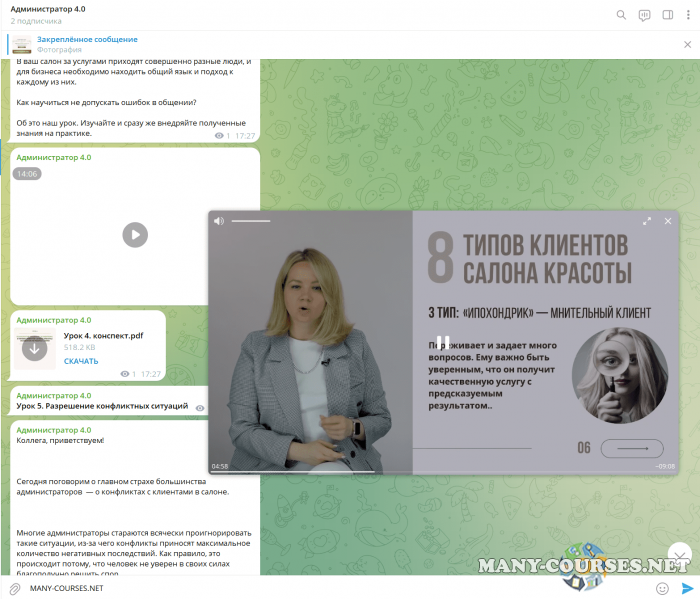Expand floating video to fullscreen

click(x=647, y=221)
